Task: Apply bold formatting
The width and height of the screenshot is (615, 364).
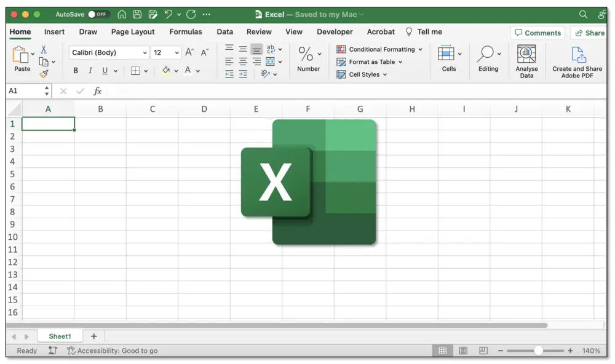Action: pos(75,71)
